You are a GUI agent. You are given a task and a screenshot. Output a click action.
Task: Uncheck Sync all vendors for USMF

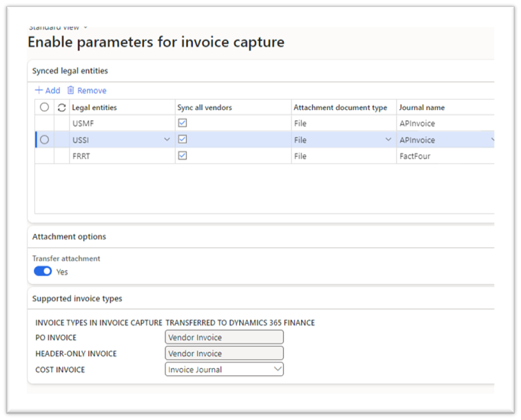tap(183, 123)
